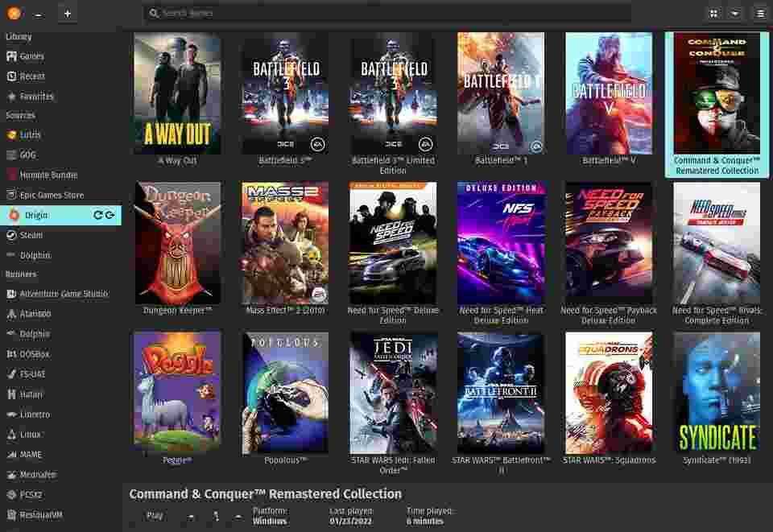Reload the Origin library with refresh icon

[x=97, y=215]
